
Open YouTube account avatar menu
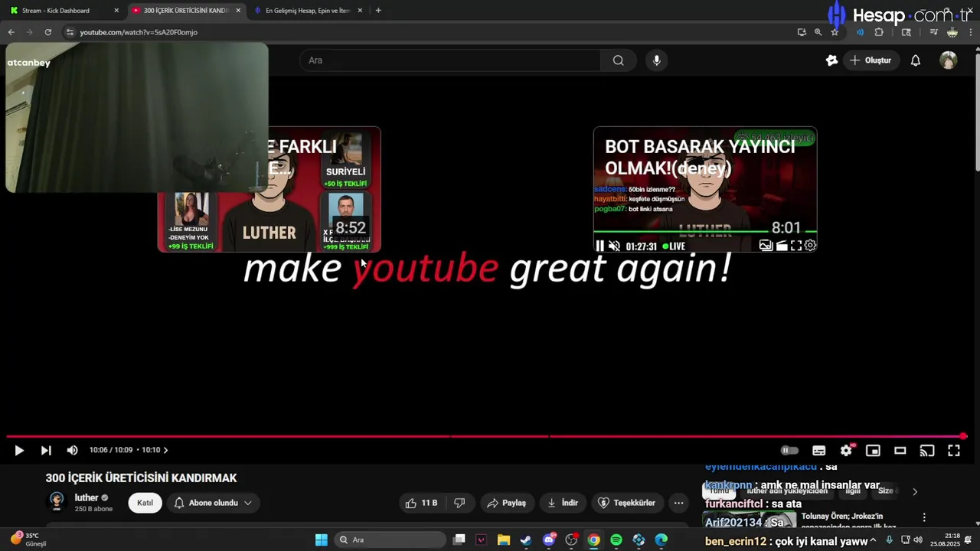click(949, 60)
